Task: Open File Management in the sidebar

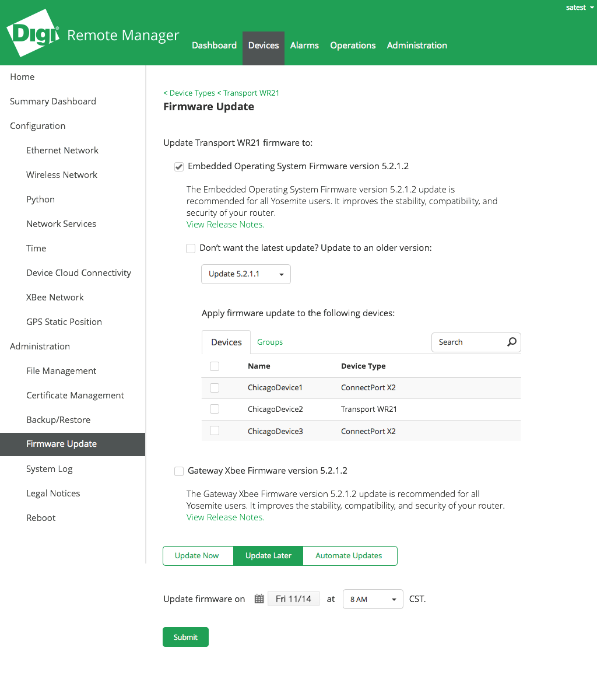Action: pos(61,371)
